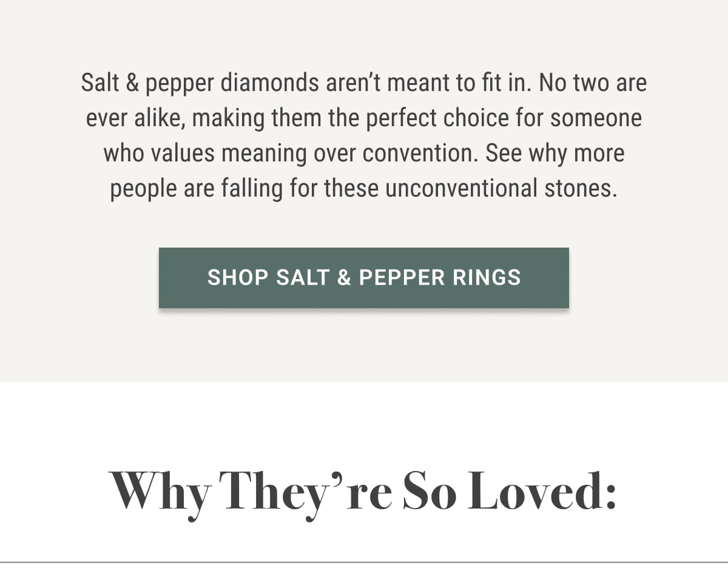Click the word SHOP on the green button
This screenshot has width=728, height=568.
tap(238, 278)
